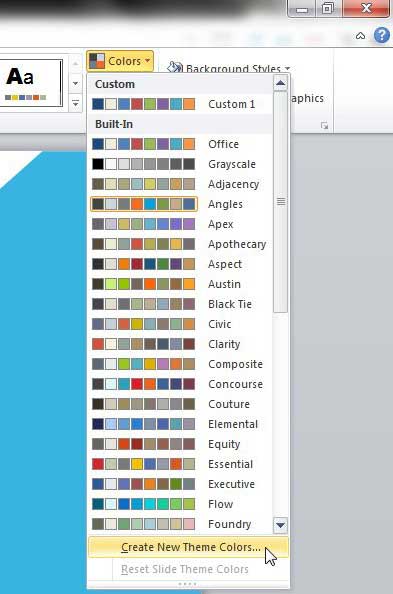This screenshot has width=393, height=594.
Task: Choose the Grayscale color scheme
Action: pos(180,164)
